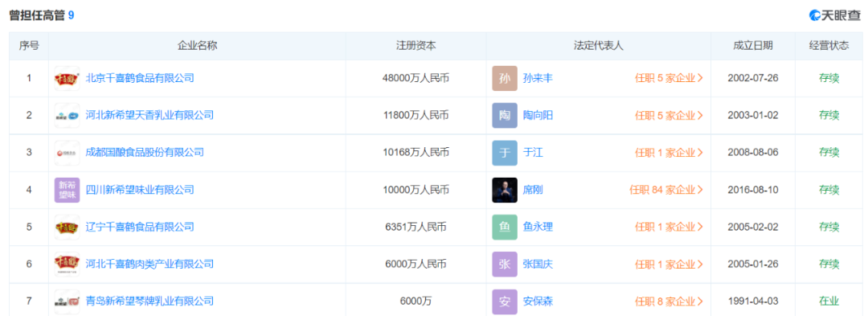868x316 pixels.
Task: Click the date 2005-01-26
Action: (753, 264)
